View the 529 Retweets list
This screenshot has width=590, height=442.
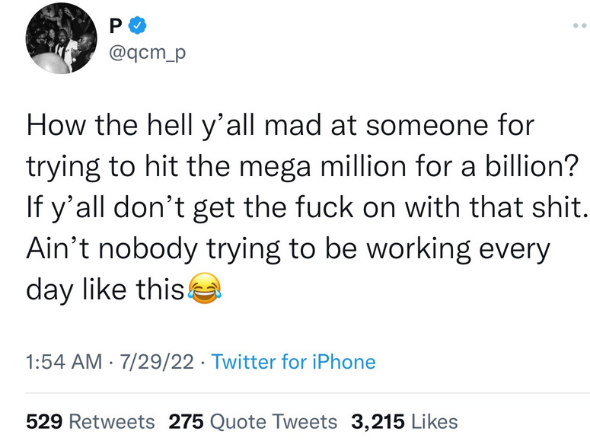(90, 421)
